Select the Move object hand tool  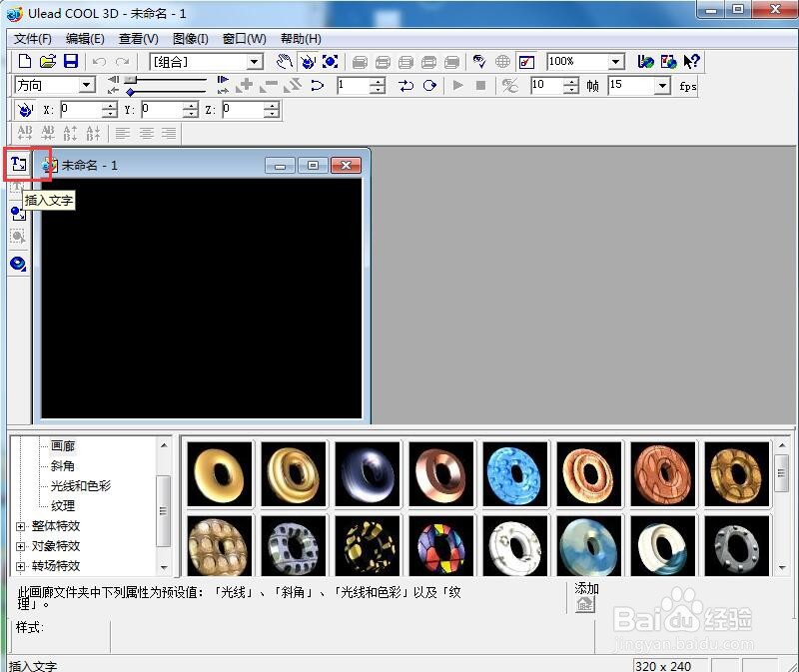[285, 62]
